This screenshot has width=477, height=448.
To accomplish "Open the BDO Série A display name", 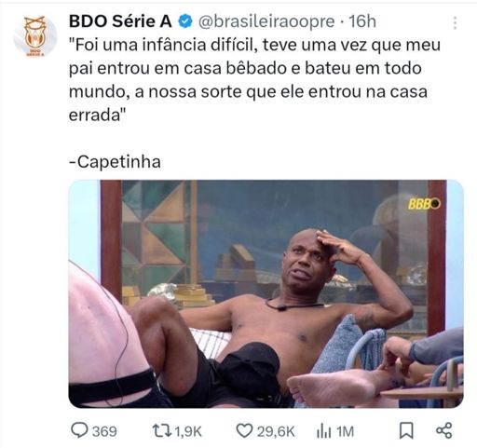I will 120,21.
